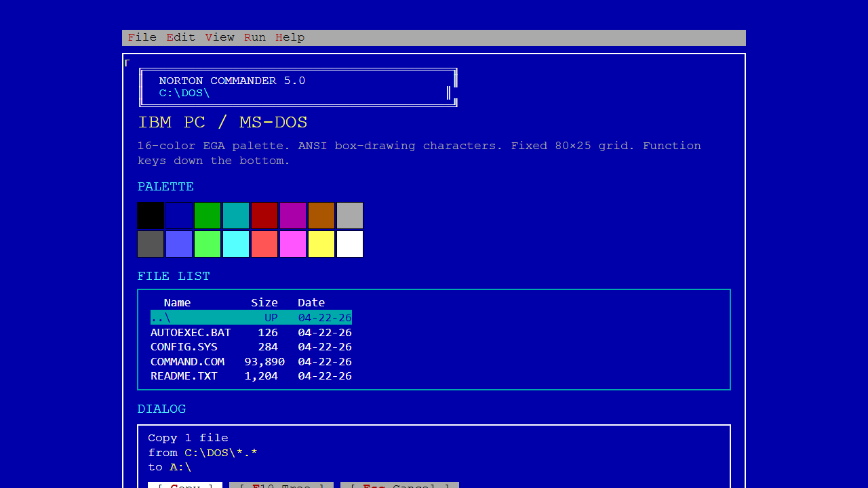The image size is (868, 488).
Task: Pick the bright green palette swatch
Action: coord(208,244)
